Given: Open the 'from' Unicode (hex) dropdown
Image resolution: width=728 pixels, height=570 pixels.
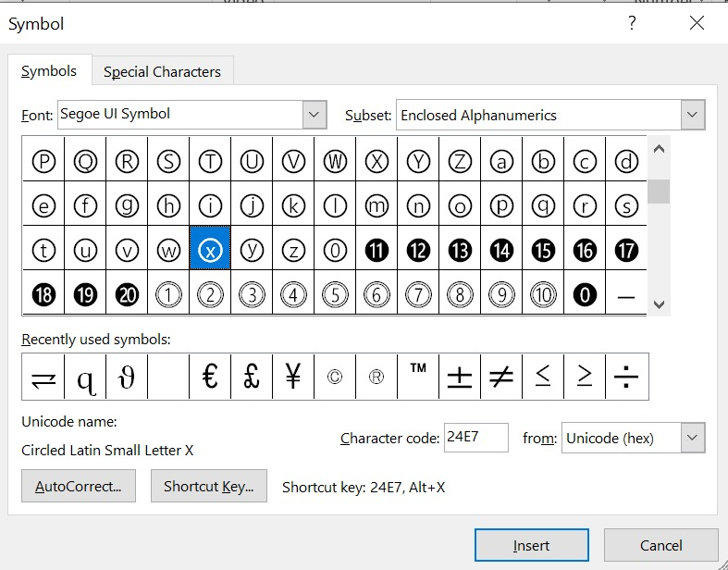Looking at the screenshot, I should coord(693,438).
